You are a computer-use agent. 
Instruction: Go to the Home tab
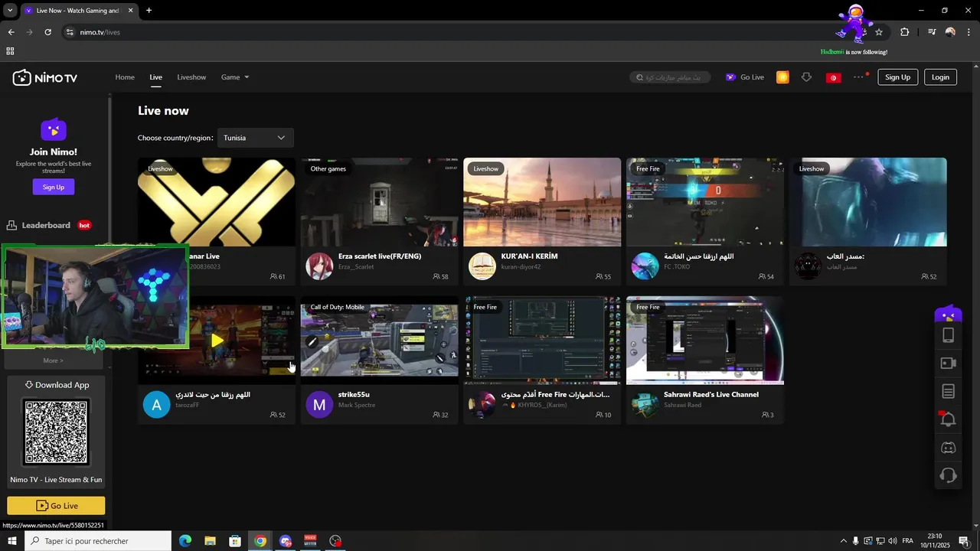[x=125, y=77]
